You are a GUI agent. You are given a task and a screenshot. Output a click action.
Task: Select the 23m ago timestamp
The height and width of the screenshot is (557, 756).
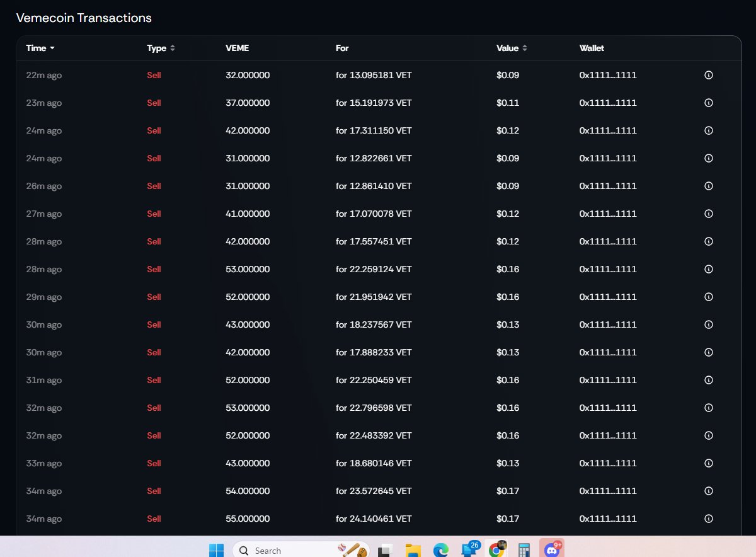pos(44,103)
